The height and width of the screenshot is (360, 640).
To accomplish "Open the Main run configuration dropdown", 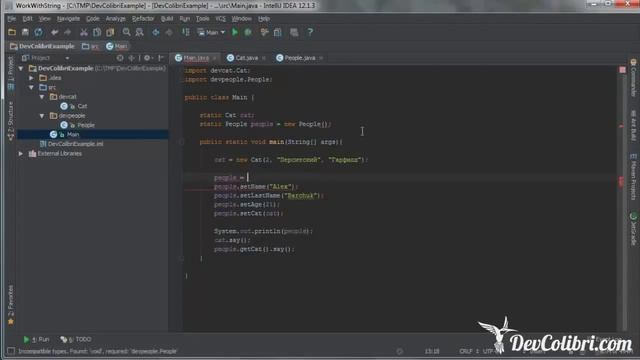I will point(211,32).
